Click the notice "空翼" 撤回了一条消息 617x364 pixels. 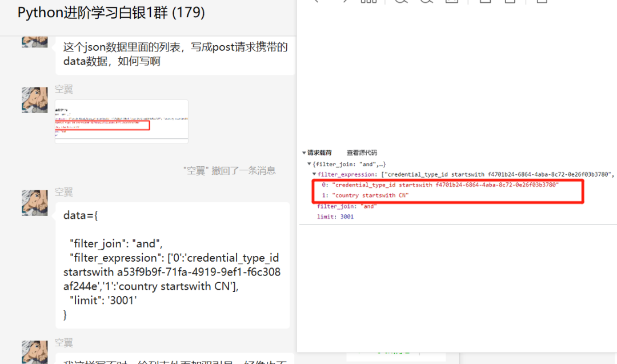(x=230, y=170)
